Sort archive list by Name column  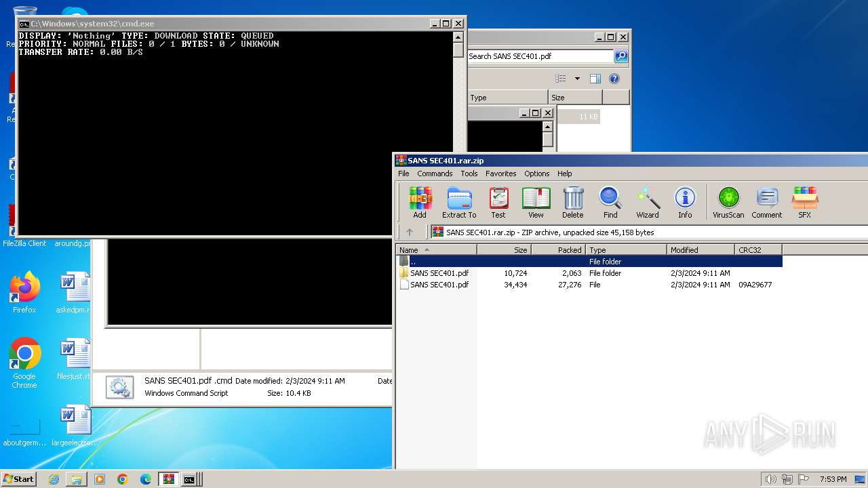coord(437,250)
